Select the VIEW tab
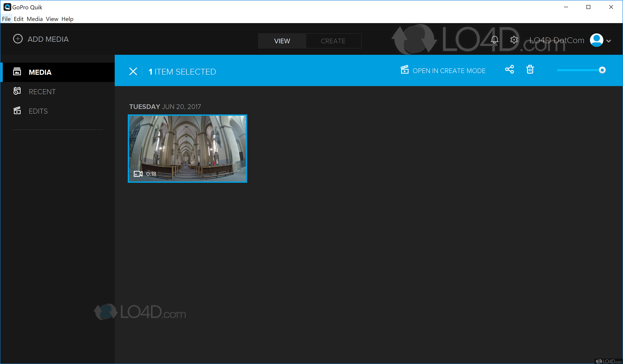The width and height of the screenshot is (623, 364). click(x=282, y=41)
